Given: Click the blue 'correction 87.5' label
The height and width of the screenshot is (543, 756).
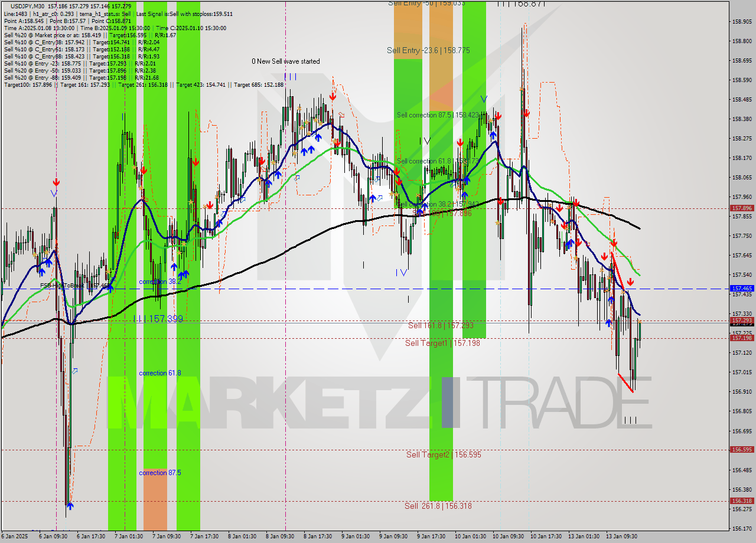Looking at the screenshot, I should pos(160,473).
